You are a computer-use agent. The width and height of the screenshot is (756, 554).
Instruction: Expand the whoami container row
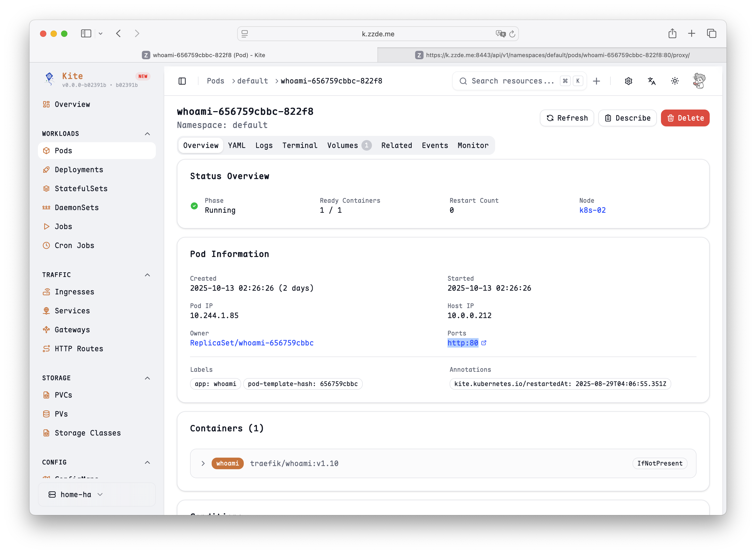(x=203, y=463)
